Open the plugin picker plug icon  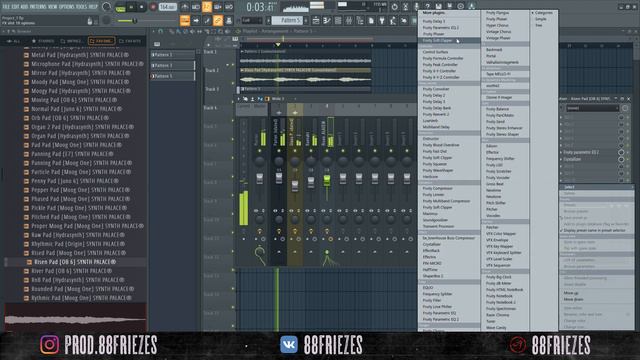(382, 20)
